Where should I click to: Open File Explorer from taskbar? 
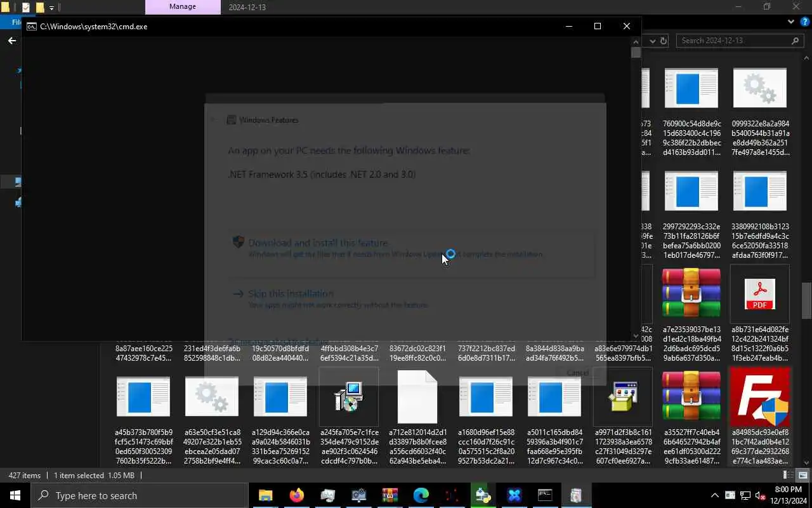265,495
